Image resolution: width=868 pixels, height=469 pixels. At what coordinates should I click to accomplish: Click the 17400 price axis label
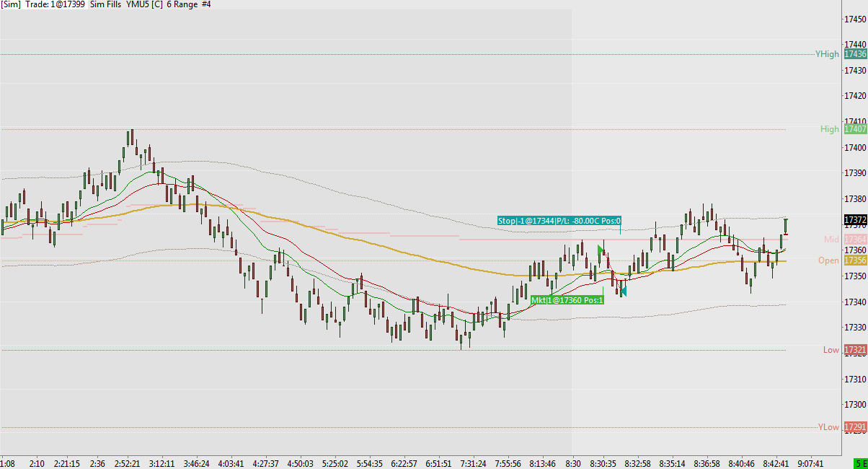(x=855, y=147)
